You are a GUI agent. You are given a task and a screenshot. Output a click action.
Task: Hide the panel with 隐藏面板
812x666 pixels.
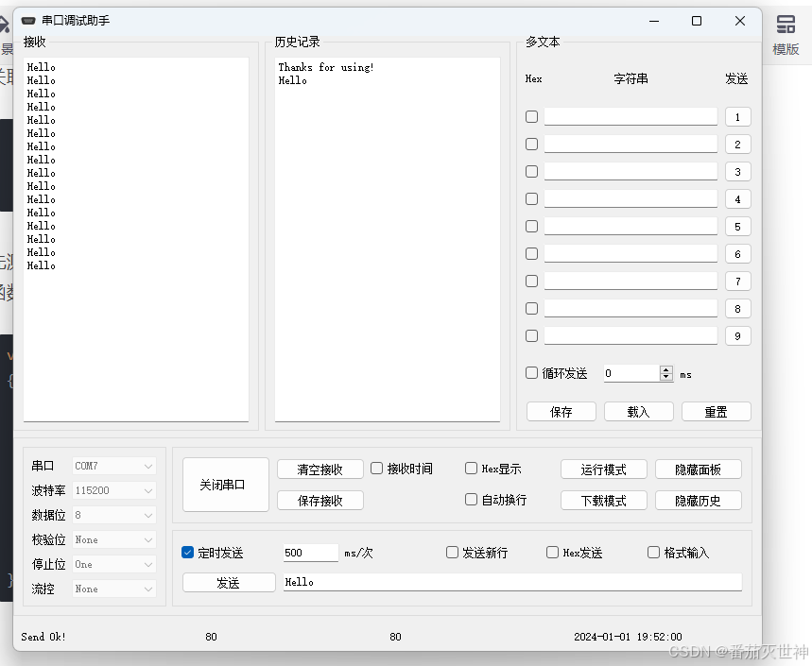click(x=698, y=470)
